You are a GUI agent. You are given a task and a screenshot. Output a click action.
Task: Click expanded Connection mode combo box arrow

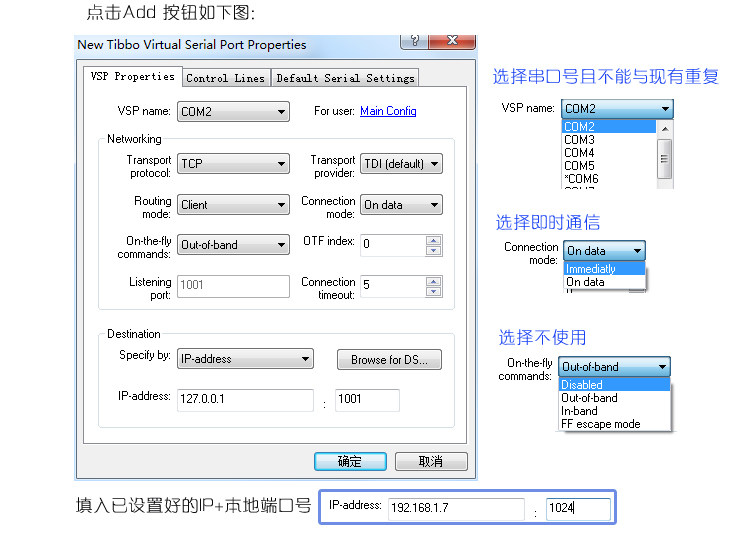637,251
